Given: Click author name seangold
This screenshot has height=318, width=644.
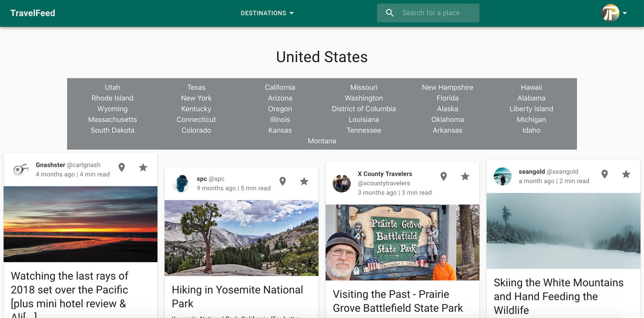Looking at the screenshot, I should click(532, 172).
